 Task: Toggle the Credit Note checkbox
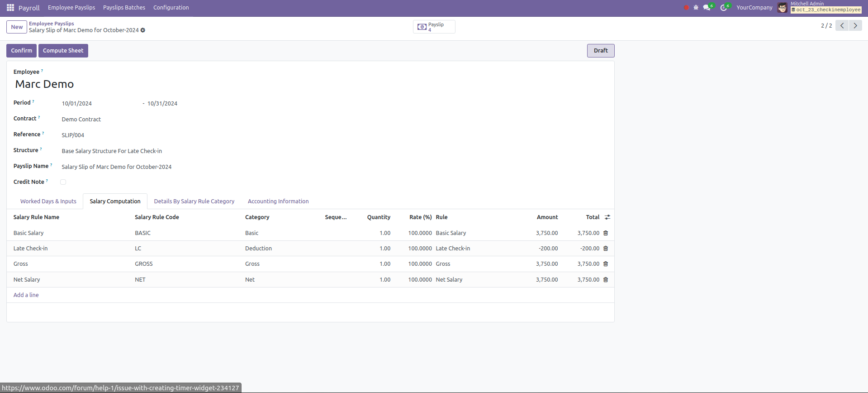pyautogui.click(x=63, y=182)
